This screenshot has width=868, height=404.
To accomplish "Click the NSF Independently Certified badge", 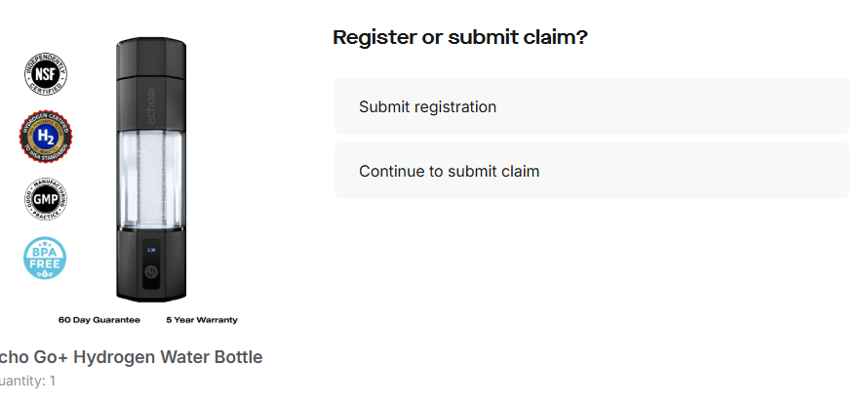I will (46, 74).
